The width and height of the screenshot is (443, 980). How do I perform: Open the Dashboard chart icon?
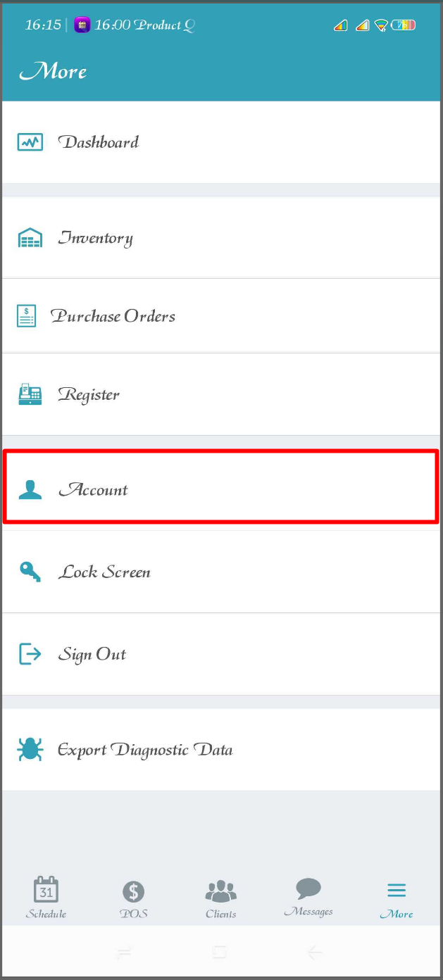(x=30, y=142)
